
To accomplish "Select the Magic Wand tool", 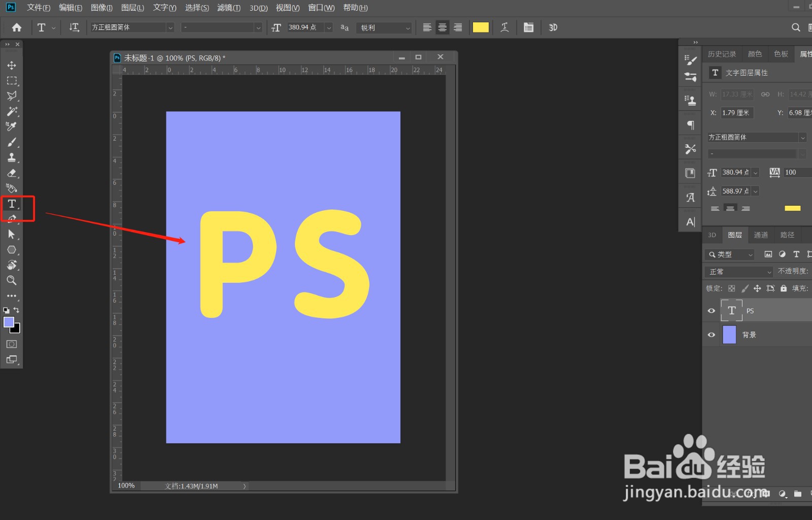I will 11,111.
